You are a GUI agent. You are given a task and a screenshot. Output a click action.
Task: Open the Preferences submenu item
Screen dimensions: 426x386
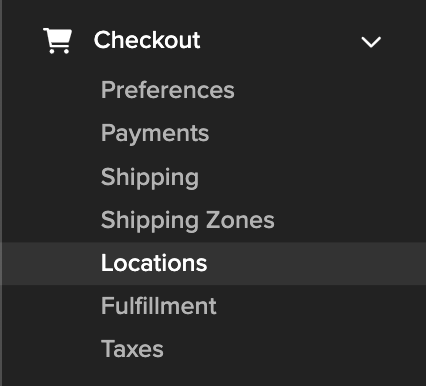[168, 90]
